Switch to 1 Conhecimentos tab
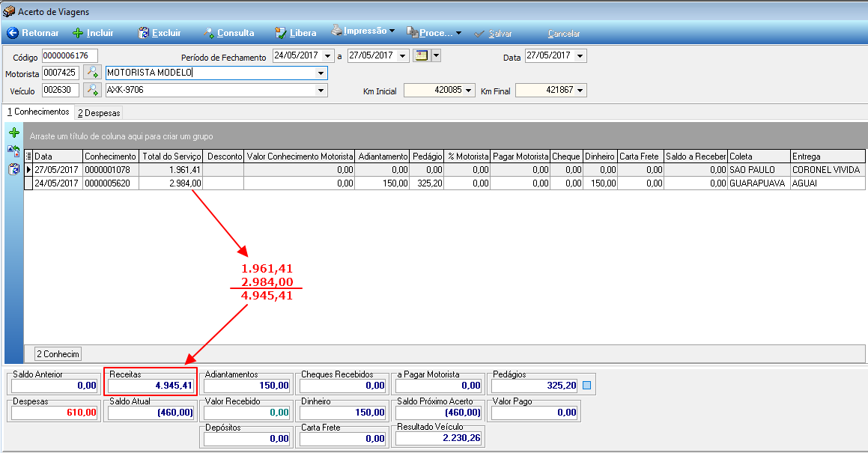This screenshot has height=453, width=868. [x=38, y=112]
